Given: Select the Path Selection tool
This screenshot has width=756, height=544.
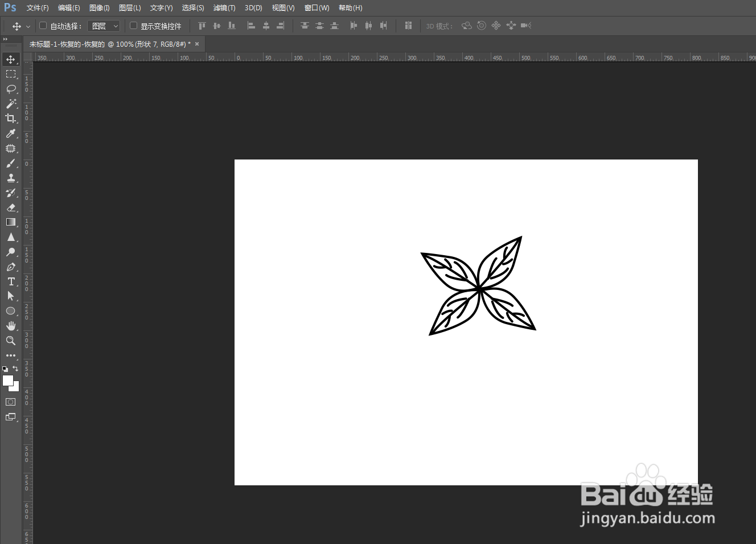Looking at the screenshot, I should coord(11,296).
